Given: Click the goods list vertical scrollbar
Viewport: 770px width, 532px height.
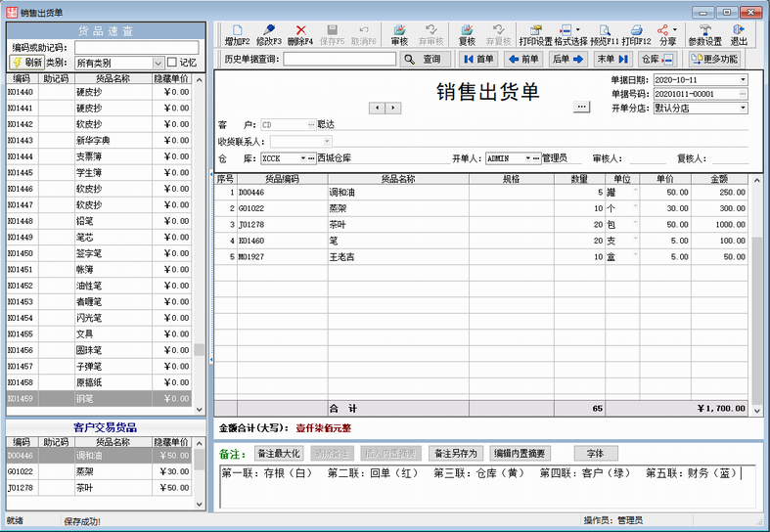Looking at the screenshot, I should [x=200, y=244].
